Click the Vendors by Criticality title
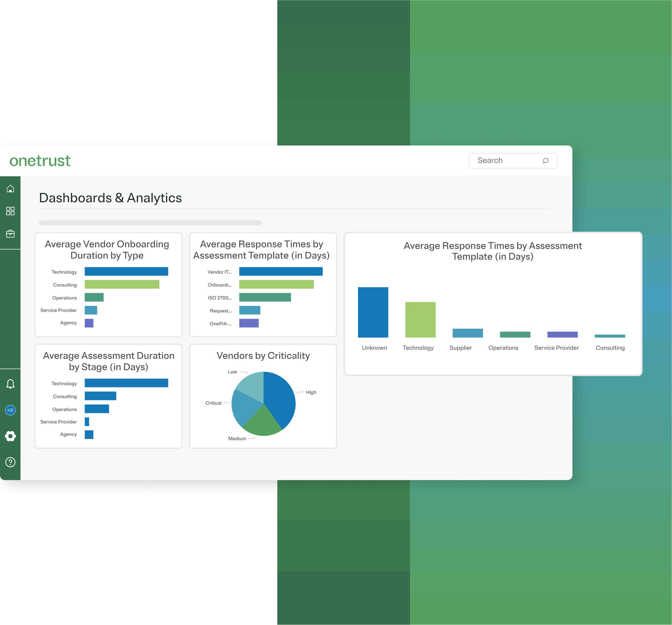 (263, 356)
